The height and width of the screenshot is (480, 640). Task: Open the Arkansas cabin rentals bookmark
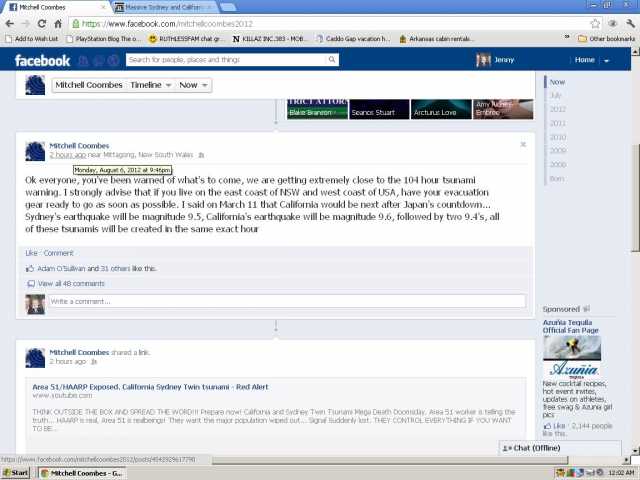pyautogui.click(x=436, y=39)
